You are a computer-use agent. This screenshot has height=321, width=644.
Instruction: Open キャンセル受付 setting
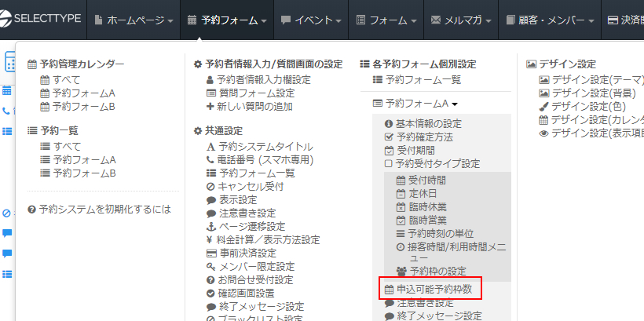pyautogui.click(x=245, y=186)
